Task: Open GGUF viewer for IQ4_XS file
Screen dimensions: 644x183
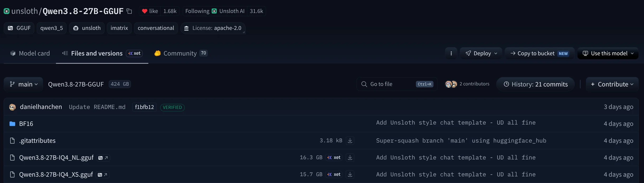Action: pos(102,175)
